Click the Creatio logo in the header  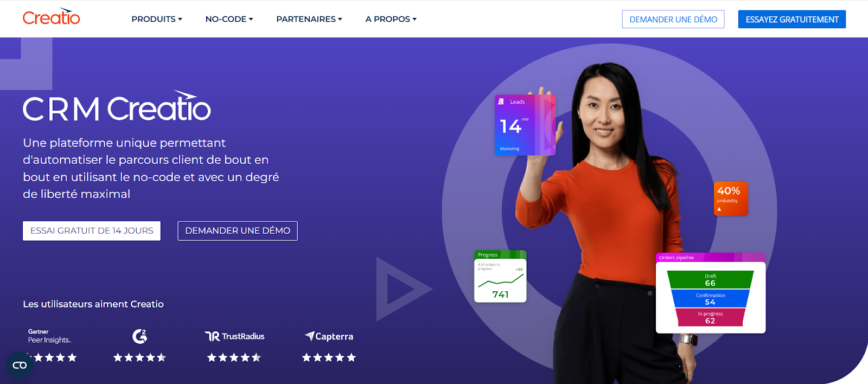tap(51, 17)
